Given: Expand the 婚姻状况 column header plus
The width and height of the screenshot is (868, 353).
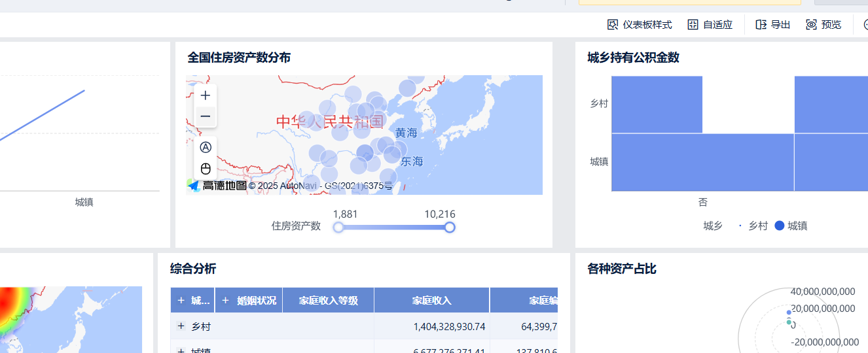Looking at the screenshot, I should tap(226, 300).
